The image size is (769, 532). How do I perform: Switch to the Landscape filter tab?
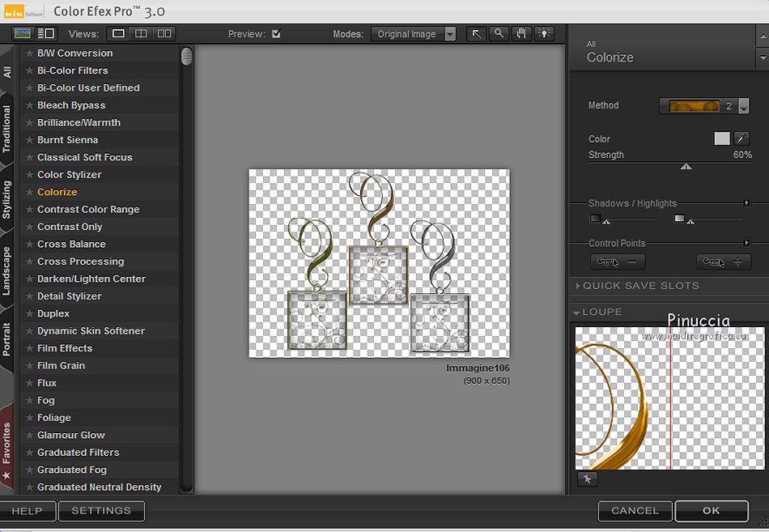click(x=7, y=270)
